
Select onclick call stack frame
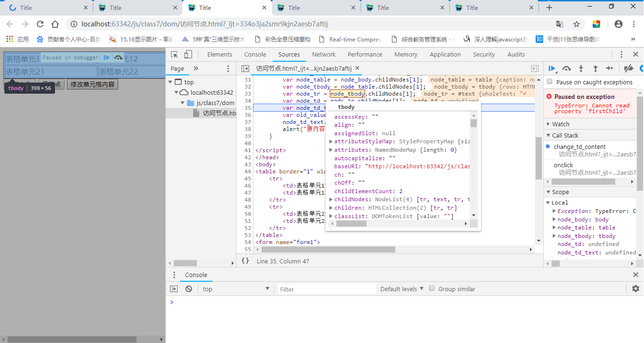point(591,169)
